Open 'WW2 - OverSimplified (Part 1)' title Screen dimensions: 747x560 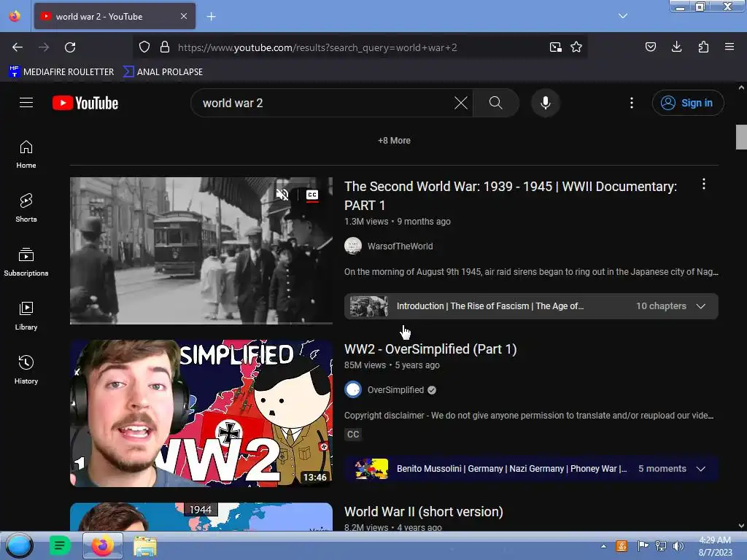point(430,349)
